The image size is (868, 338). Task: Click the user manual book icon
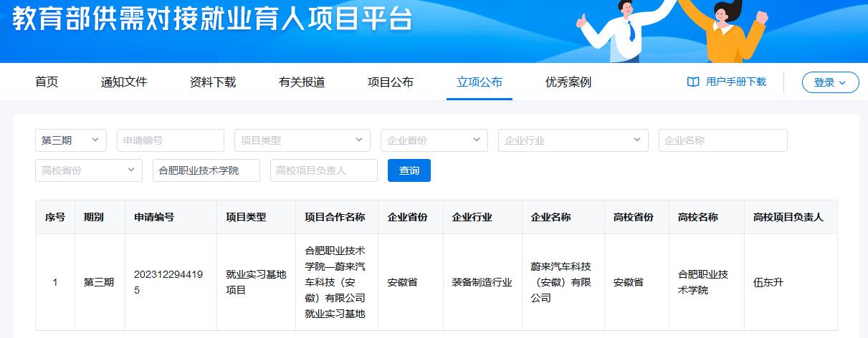[693, 82]
